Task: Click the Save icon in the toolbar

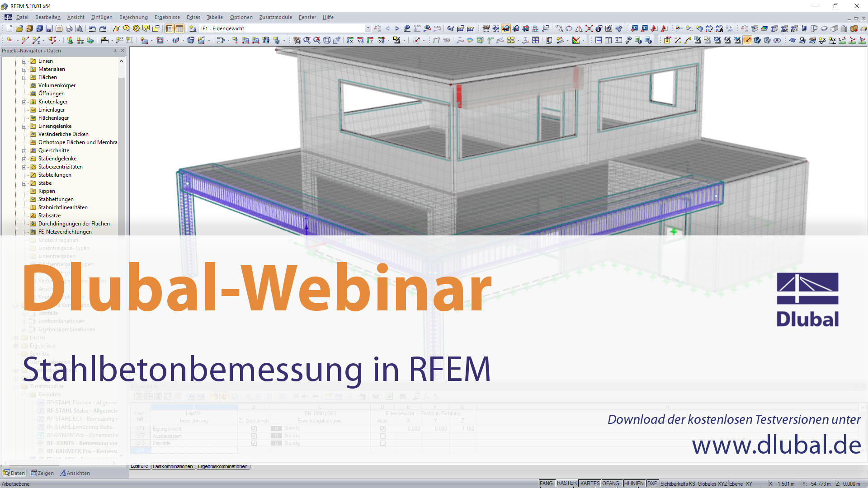Action: click(x=49, y=28)
